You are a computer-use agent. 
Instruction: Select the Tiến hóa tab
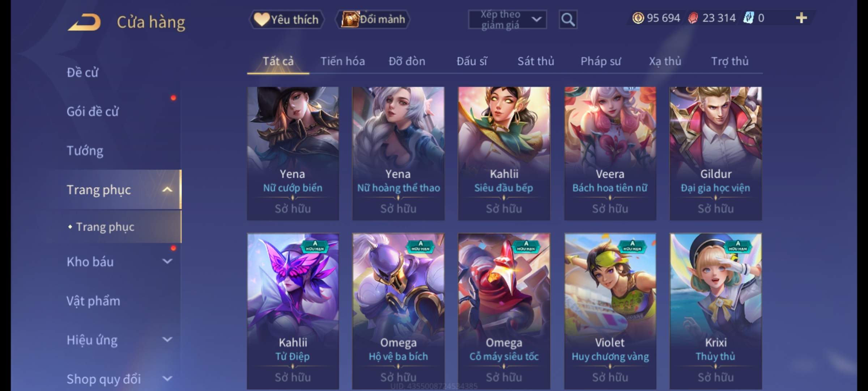342,61
